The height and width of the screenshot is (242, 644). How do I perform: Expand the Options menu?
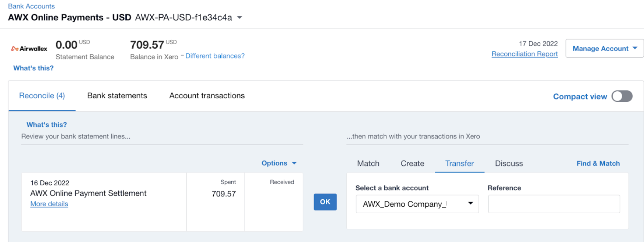coord(279,163)
